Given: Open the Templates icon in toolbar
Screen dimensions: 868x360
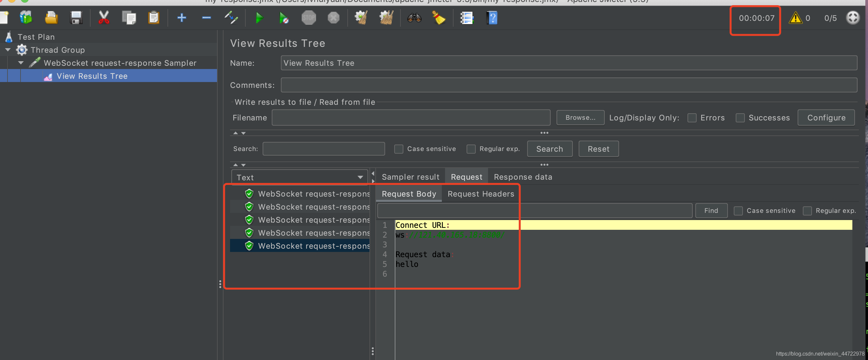Looking at the screenshot, I should (x=26, y=18).
